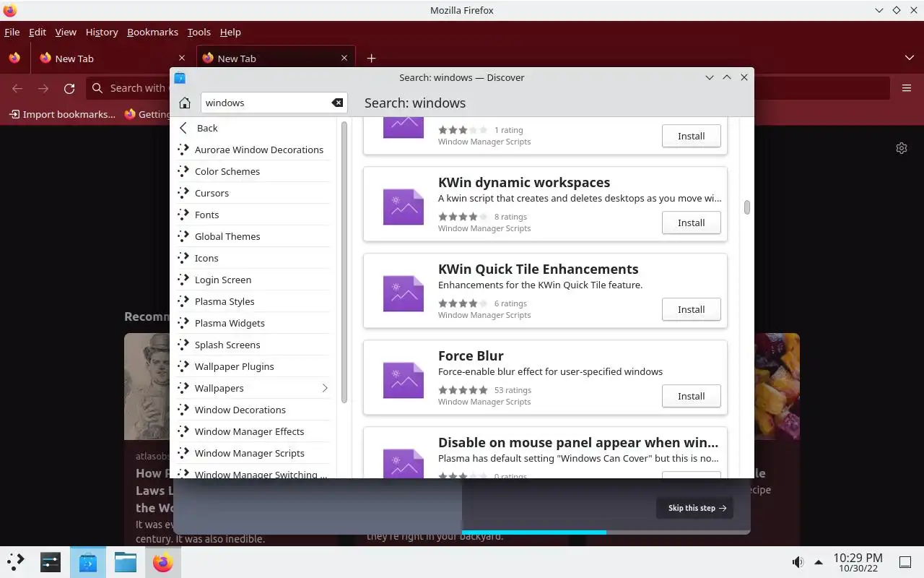Open the Window Decorations category

(253, 410)
